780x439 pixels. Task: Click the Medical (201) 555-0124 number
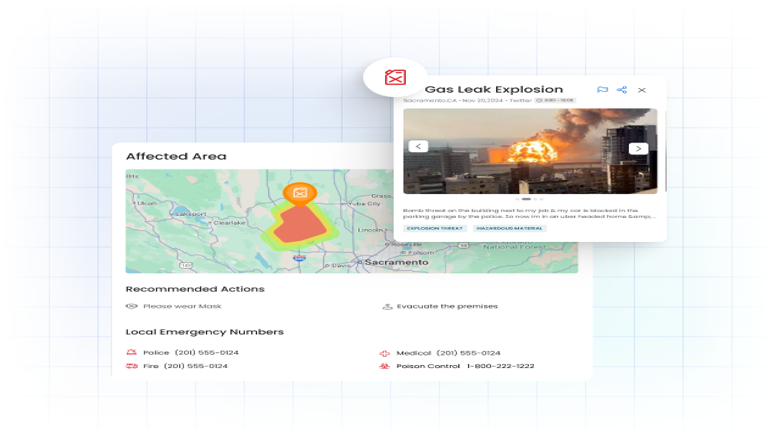(x=468, y=353)
